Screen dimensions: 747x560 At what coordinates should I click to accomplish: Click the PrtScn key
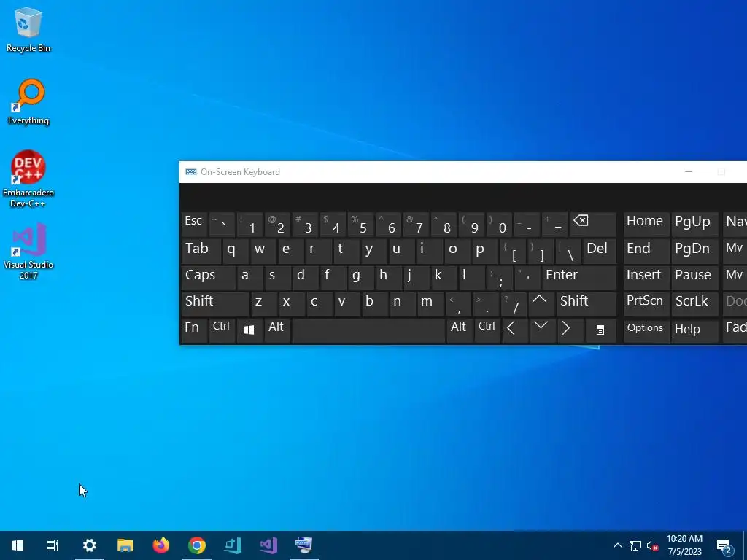[x=646, y=303]
